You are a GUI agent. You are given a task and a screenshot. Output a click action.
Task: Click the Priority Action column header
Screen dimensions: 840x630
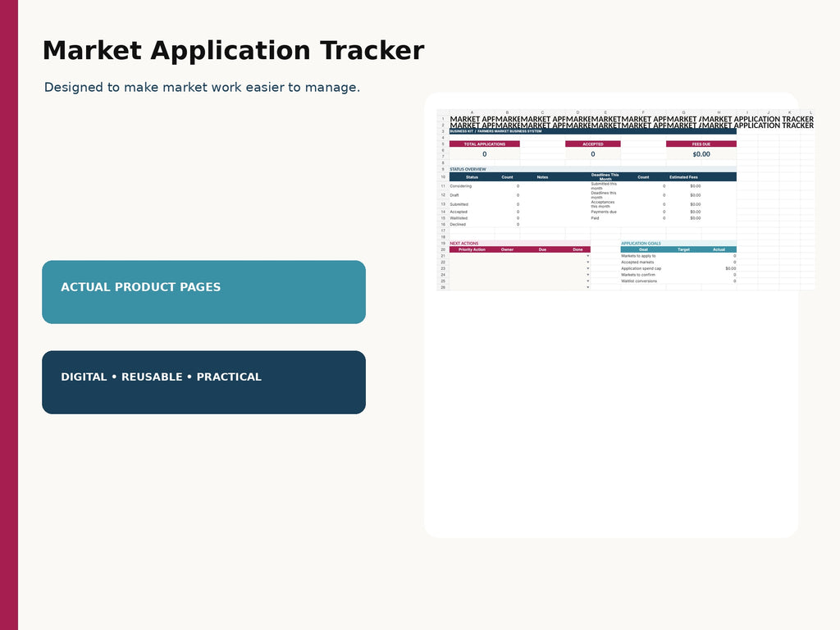point(472,249)
